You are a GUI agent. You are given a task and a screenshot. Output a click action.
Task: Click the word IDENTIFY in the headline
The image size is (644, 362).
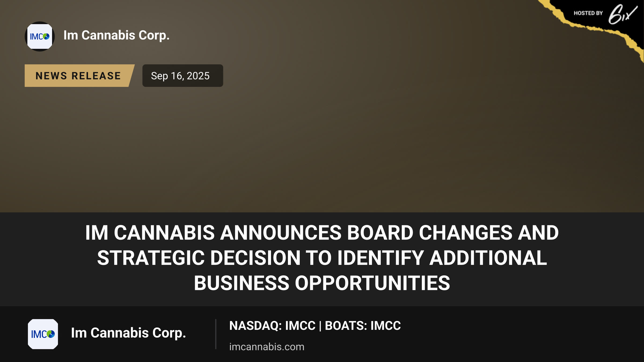(380, 258)
